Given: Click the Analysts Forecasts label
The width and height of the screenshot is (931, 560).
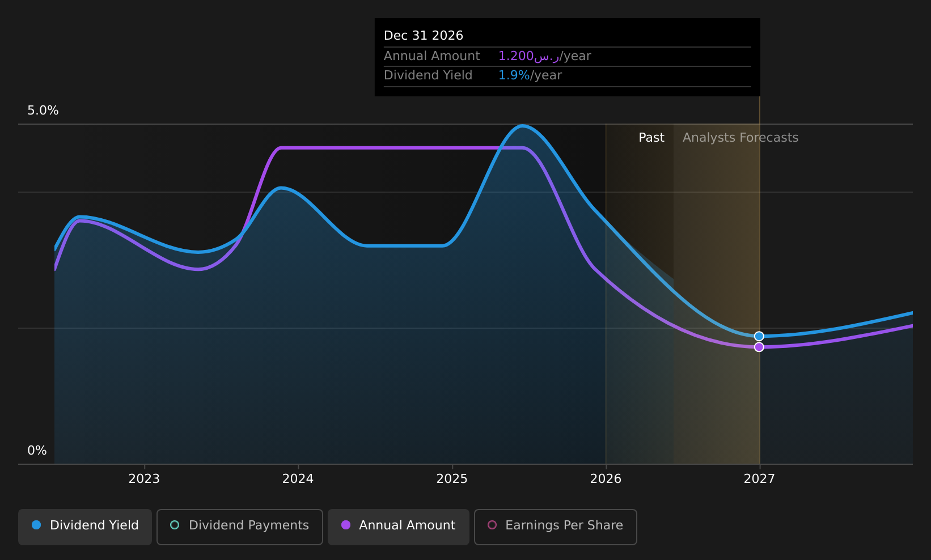Looking at the screenshot, I should tap(740, 138).
